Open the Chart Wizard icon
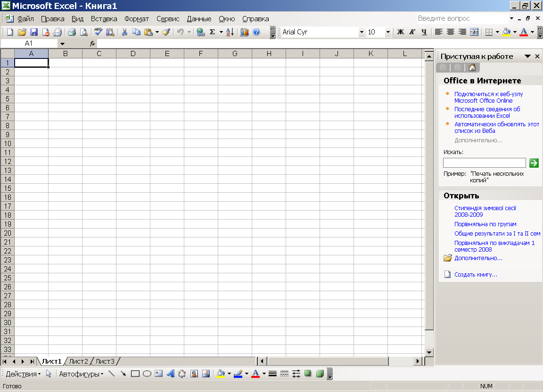This screenshot has width=543, height=392. coord(245,32)
